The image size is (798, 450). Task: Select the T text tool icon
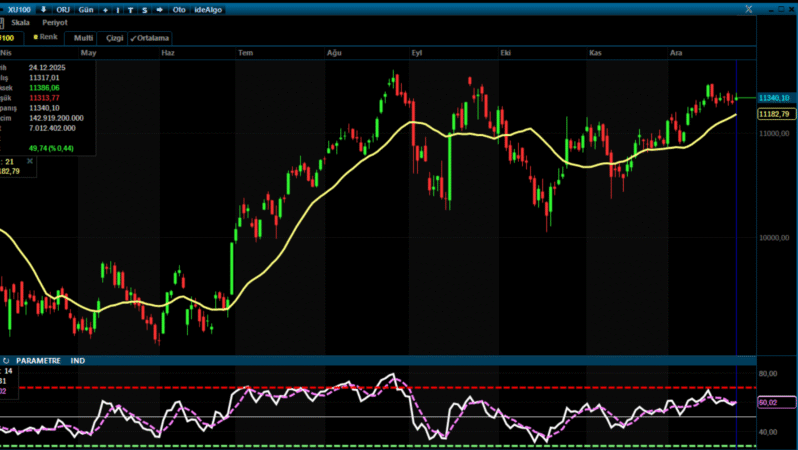click(131, 9)
